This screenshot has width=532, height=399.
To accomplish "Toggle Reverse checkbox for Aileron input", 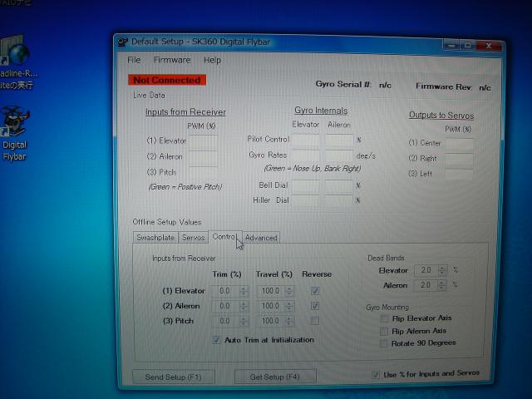I will [x=314, y=306].
